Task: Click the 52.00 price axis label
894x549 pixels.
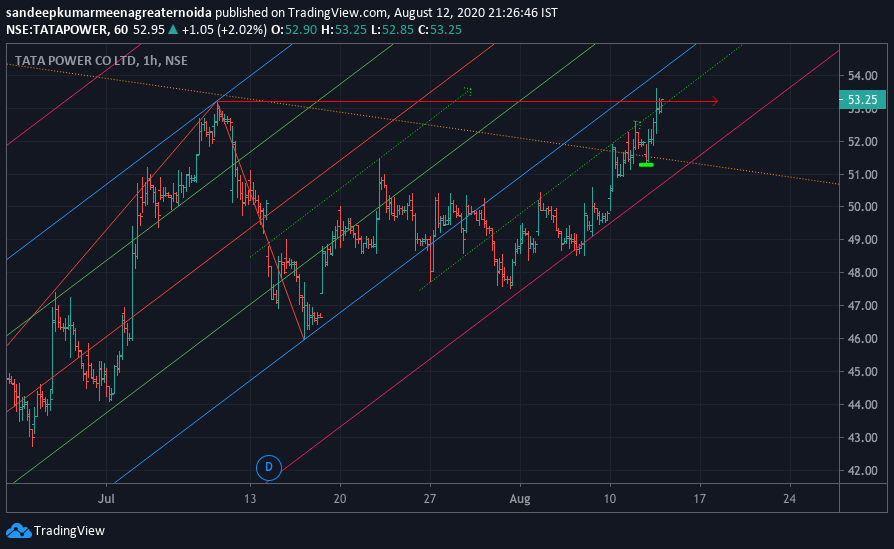Action: pyautogui.click(x=863, y=141)
